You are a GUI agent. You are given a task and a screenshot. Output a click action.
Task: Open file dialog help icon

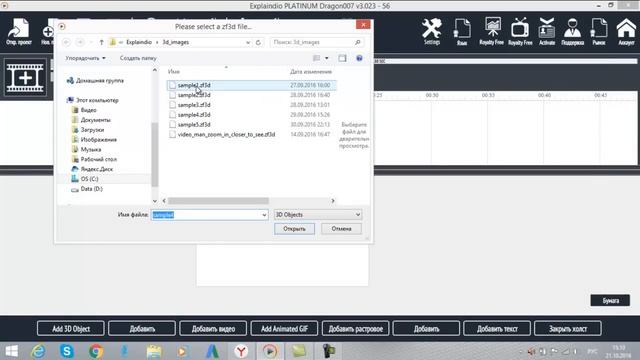359,58
